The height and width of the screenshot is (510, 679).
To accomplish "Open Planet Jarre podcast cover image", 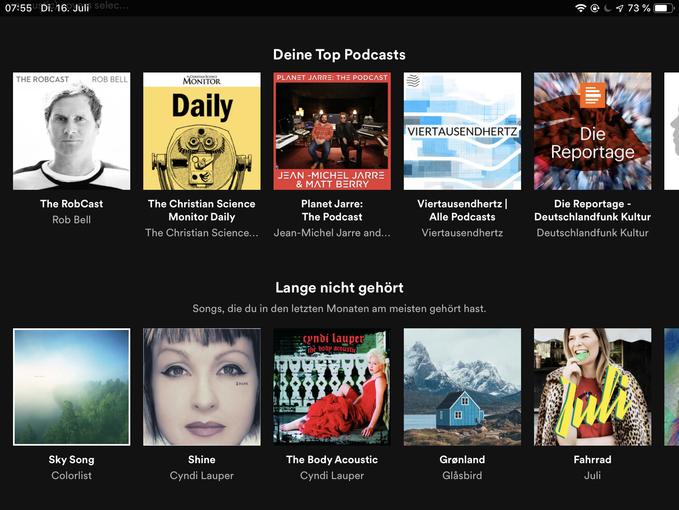I will coord(332,131).
